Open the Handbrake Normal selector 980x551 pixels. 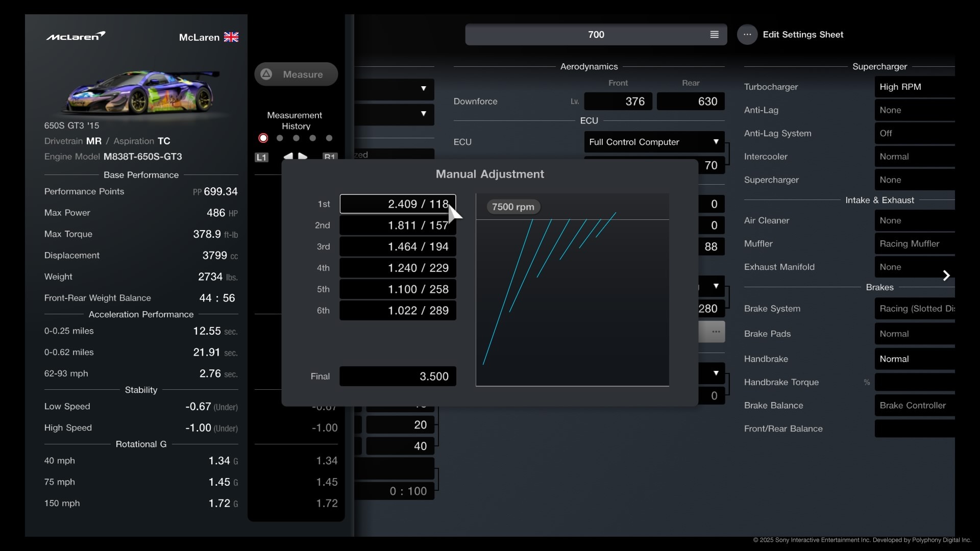pos(915,359)
